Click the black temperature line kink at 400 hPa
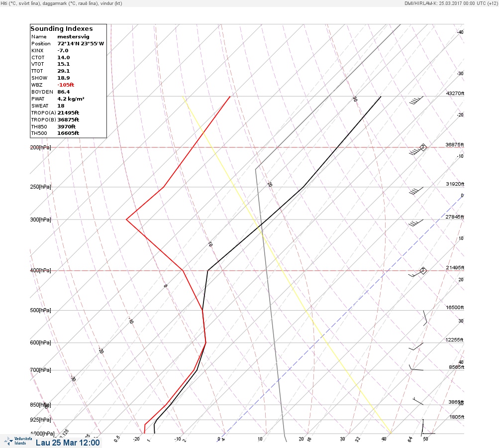The width and height of the screenshot is (499, 448). click(x=208, y=271)
